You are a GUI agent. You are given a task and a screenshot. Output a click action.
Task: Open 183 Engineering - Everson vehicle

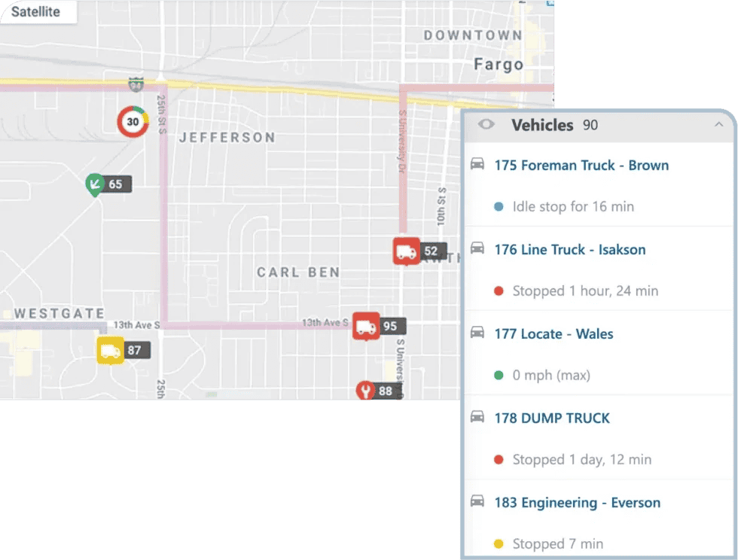pyautogui.click(x=577, y=503)
